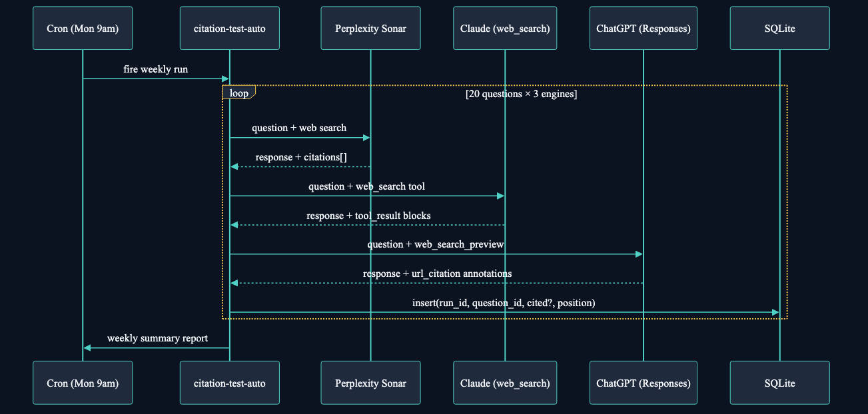Screen dimensions: 868x414
Task: Click the insert(run_id, question_id, cited?, position) label
Action: point(504,303)
